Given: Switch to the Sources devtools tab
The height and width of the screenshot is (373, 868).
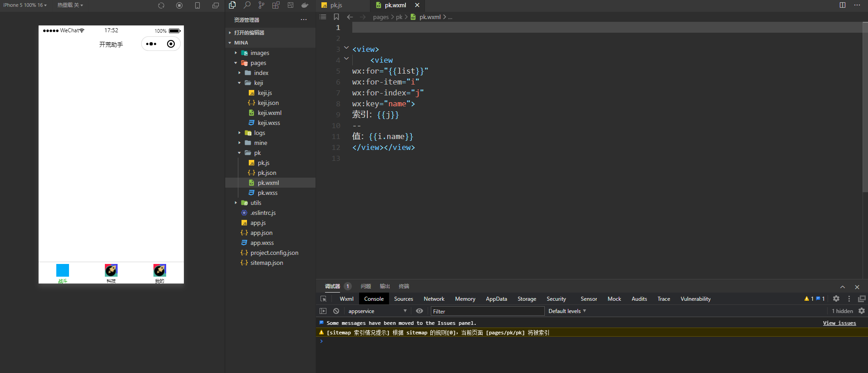Looking at the screenshot, I should coord(404,298).
